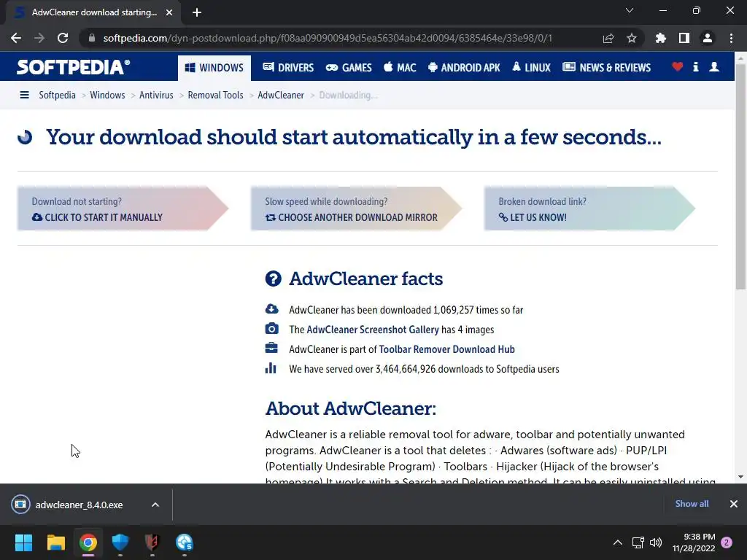Open the notification badge showing 2
Image resolution: width=747 pixels, height=560 pixels.
point(727,542)
